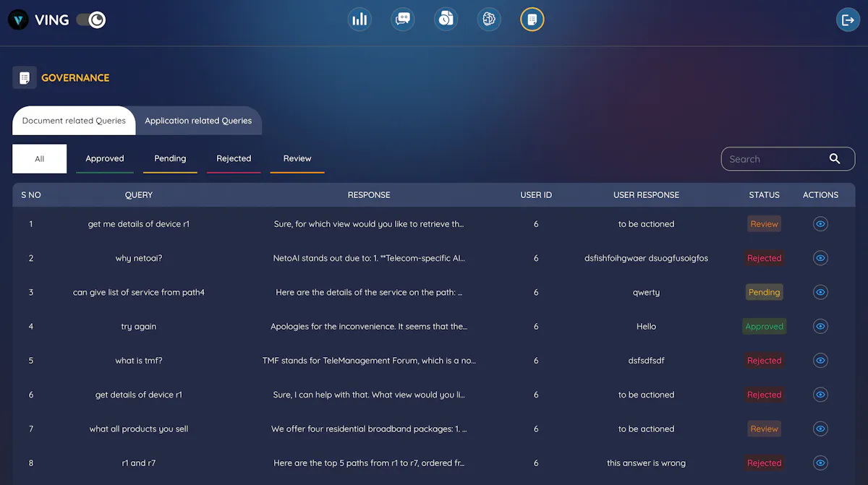Viewport: 868px width, 485px height.
Task: View details for 'what all products you sell'
Action: (x=820, y=429)
